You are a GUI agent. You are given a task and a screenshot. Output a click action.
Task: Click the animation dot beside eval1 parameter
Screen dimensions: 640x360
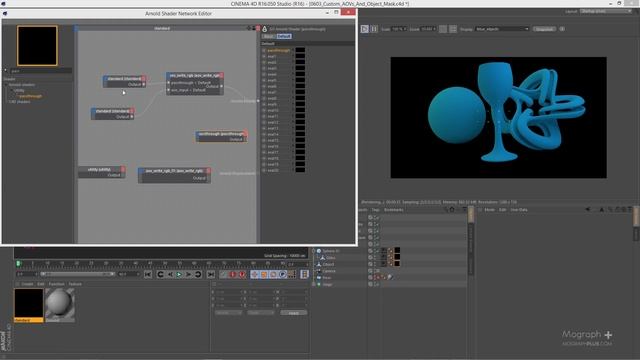(264, 56)
